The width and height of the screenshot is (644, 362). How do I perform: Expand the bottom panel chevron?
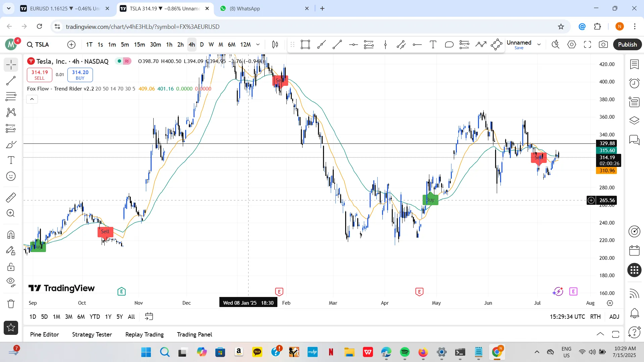pyautogui.click(x=600, y=334)
